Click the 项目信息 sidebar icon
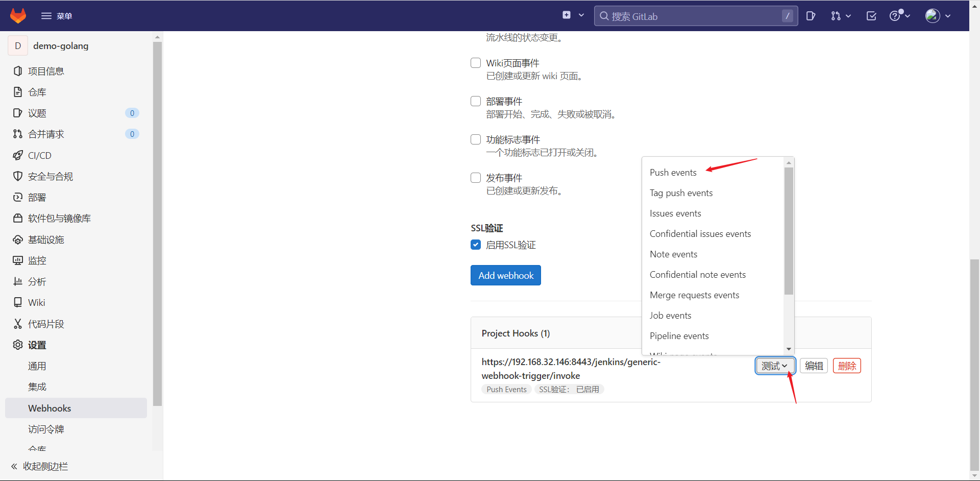980x481 pixels. (x=18, y=71)
